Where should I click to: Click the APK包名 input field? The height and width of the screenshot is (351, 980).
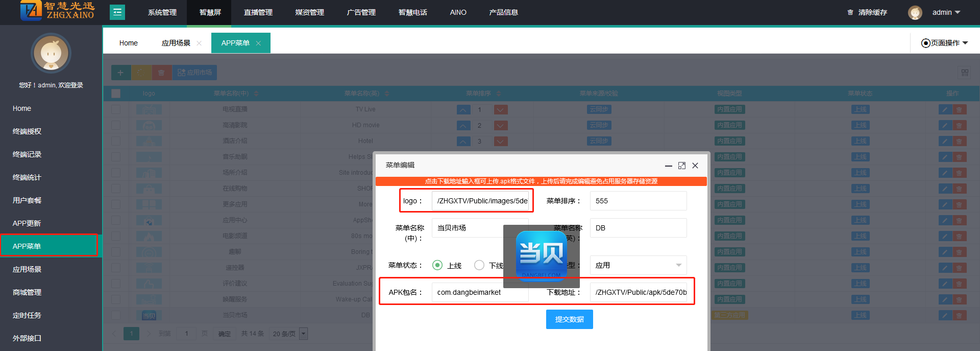(479, 292)
